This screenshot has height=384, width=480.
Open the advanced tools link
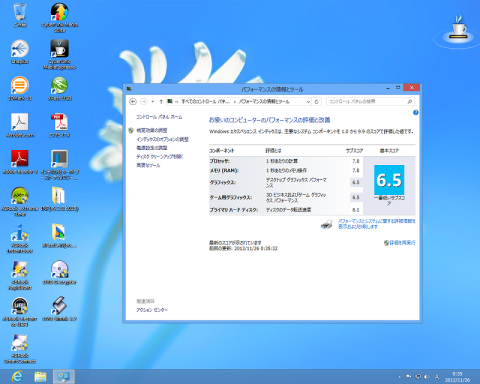point(148,165)
